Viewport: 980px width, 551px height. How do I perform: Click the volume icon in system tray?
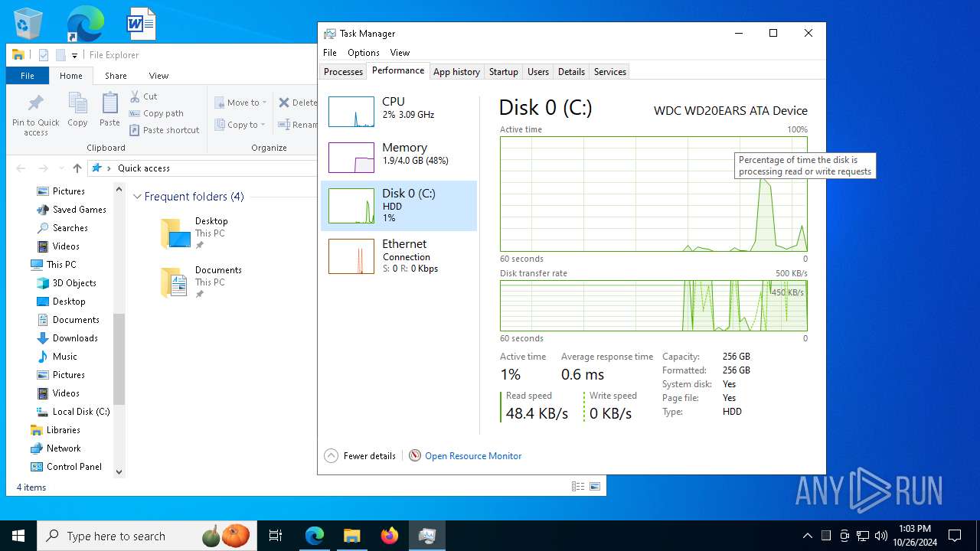click(x=881, y=536)
